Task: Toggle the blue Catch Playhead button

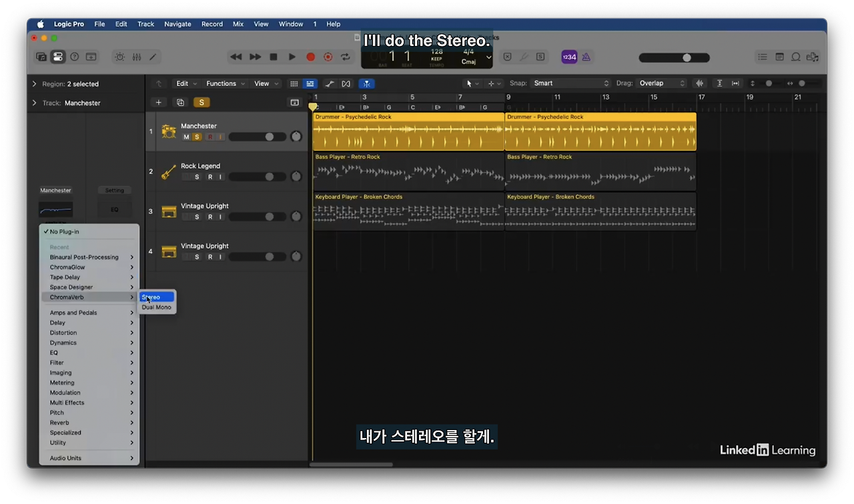Action: pyautogui.click(x=366, y=83)
